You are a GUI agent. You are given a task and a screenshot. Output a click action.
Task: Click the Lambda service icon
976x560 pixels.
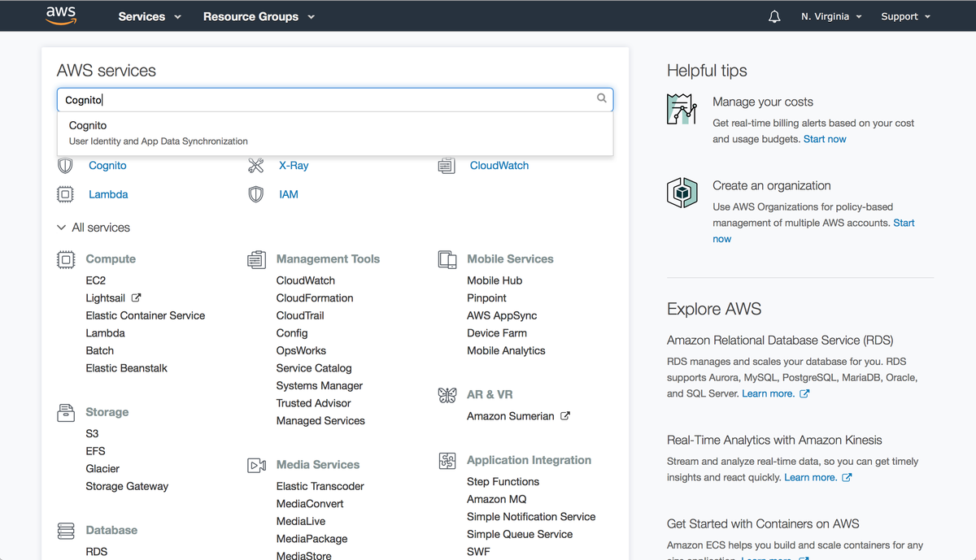point(65,194)
